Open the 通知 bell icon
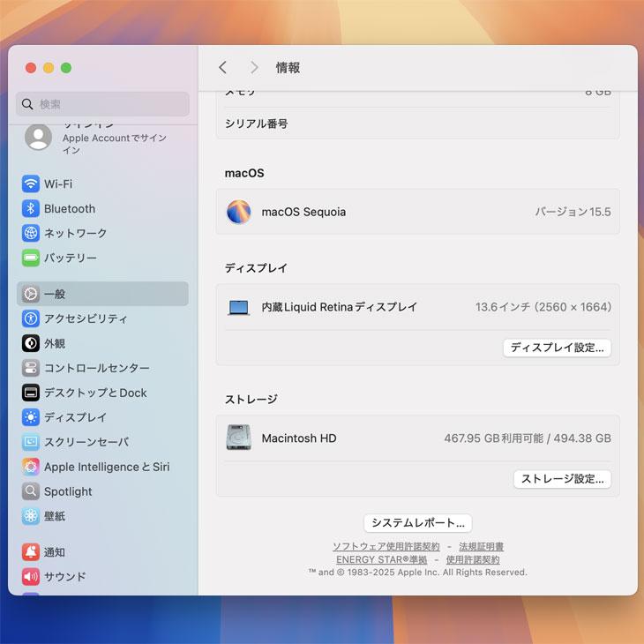 point(30,552)
